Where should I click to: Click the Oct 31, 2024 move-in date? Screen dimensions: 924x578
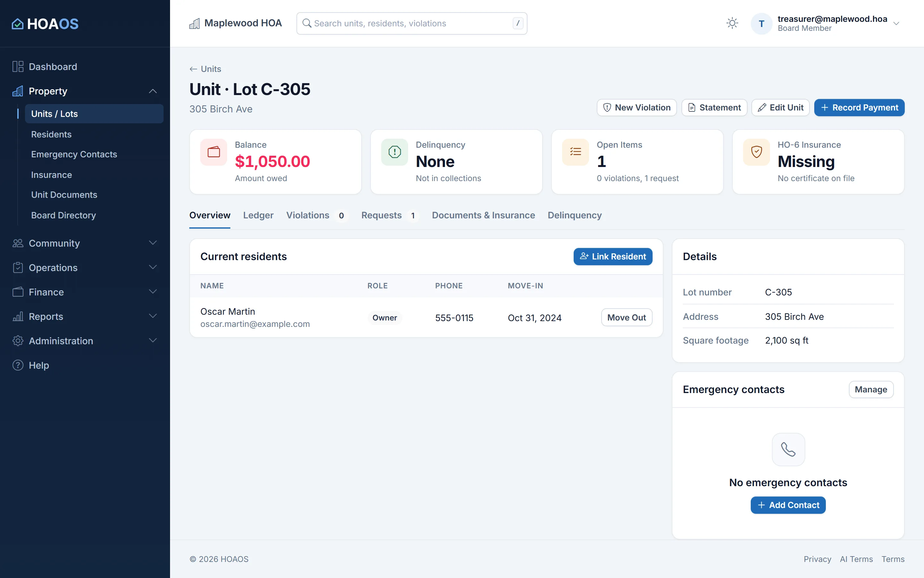[535, 318]
